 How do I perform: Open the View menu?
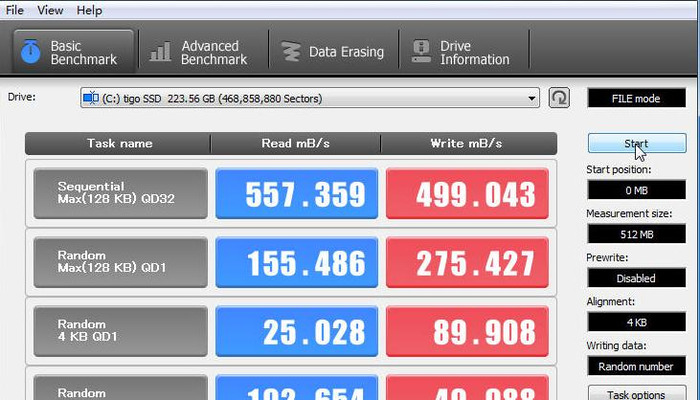pyautogui.click(x=51, y=10)
